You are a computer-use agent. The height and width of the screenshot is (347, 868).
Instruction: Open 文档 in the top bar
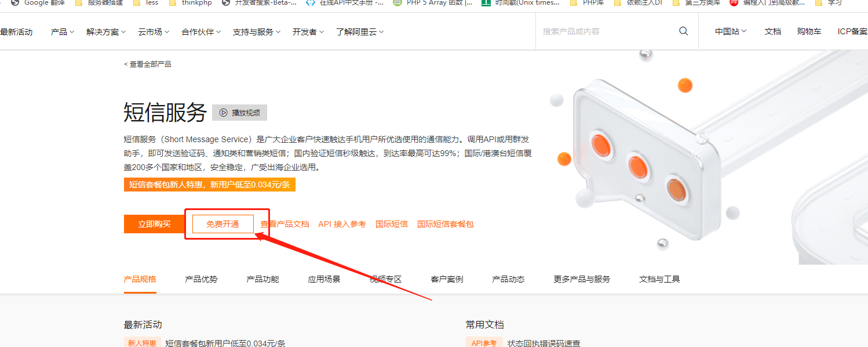[773, 31]
